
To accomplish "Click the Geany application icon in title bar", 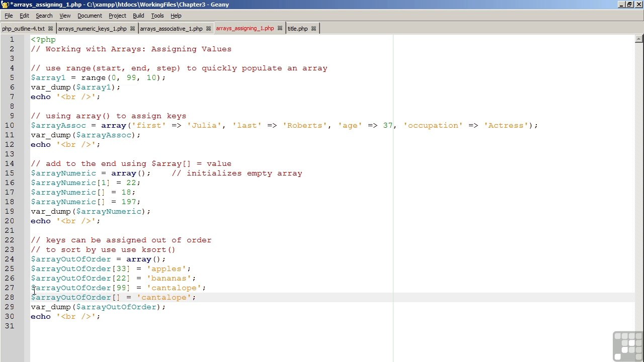I will point(5,5).
